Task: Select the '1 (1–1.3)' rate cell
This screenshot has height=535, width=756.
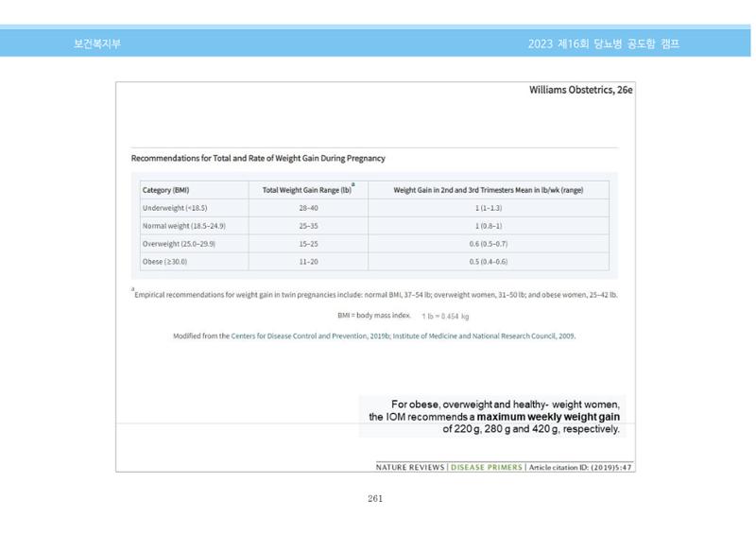Action: pos(489,208)
